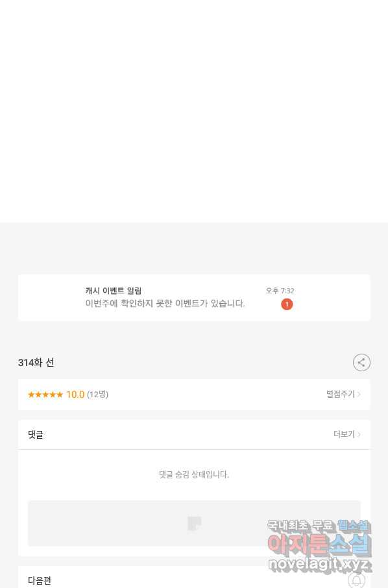
Task: Click the orange five-star rating icons
Action: click(45, 395)
